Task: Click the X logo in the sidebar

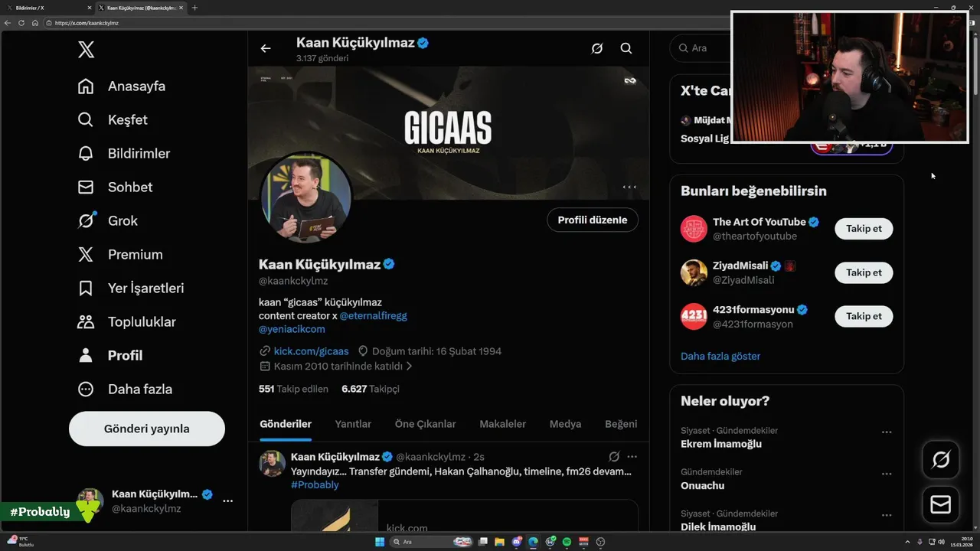Action: click(x=86, y=51)
